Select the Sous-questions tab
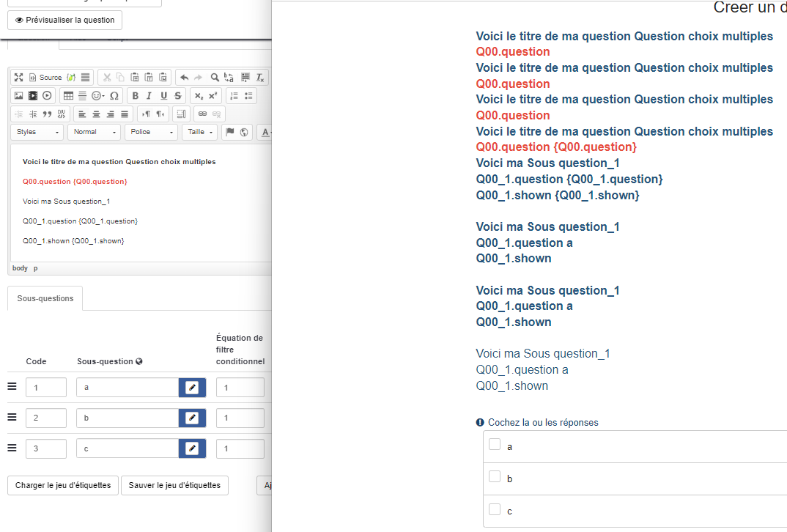This screenshot has height=532, width=787. [45, 298]
